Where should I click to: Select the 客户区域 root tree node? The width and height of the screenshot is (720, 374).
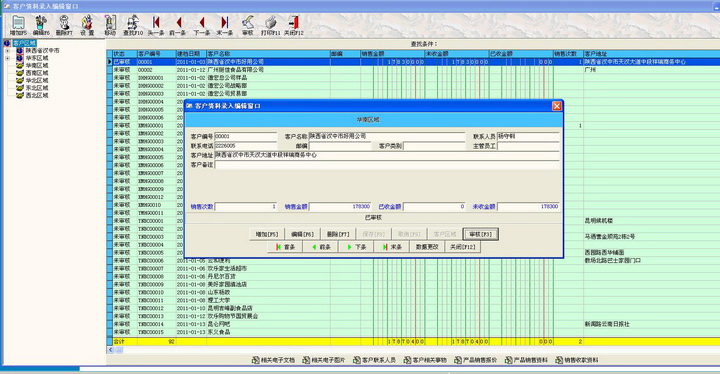24,43
